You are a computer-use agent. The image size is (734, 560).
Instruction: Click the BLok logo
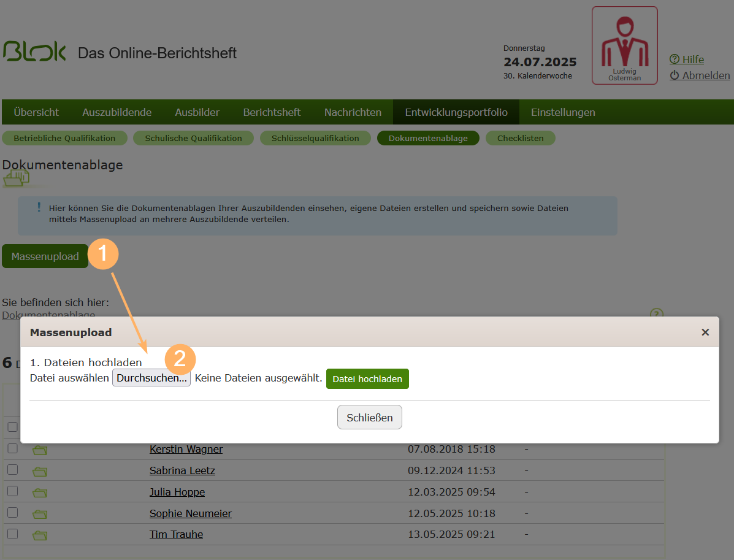pyautogui.click(x=34, y=52)
